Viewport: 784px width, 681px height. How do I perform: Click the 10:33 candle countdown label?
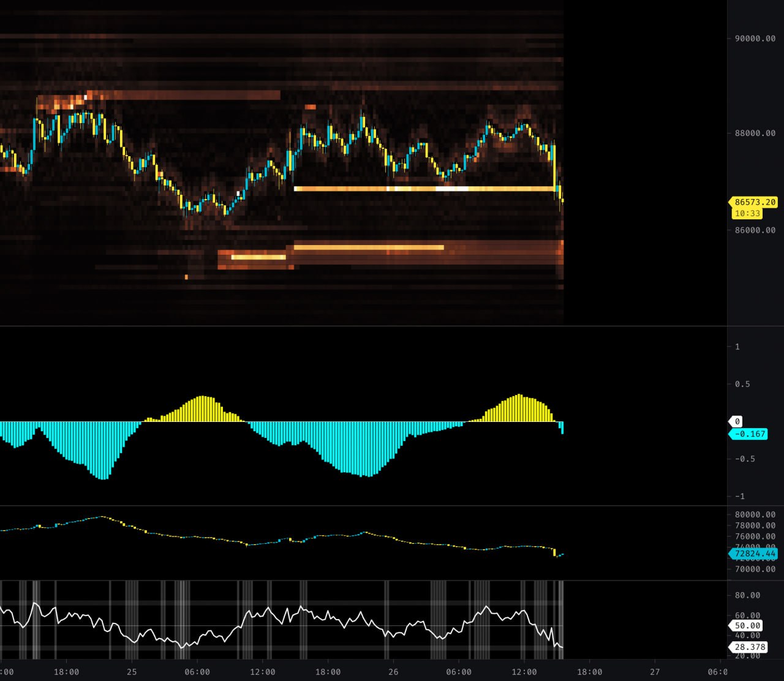click(x=747, y=214)
